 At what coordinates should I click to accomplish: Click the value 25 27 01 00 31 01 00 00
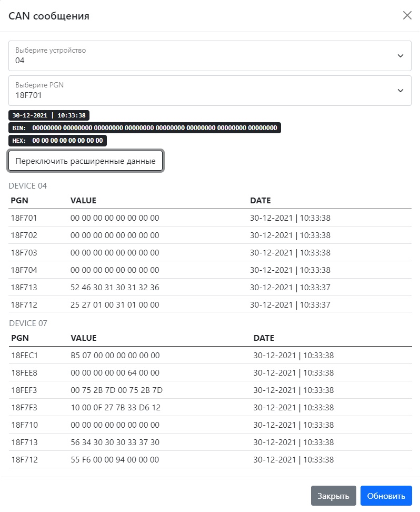(x=115, y=305)
